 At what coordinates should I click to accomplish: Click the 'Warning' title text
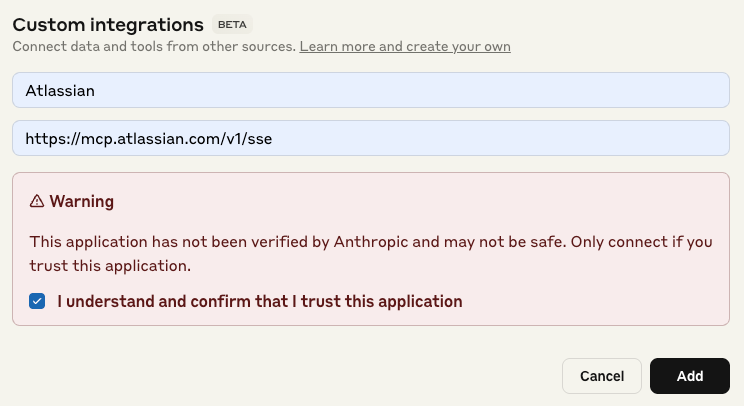[82, 202]
